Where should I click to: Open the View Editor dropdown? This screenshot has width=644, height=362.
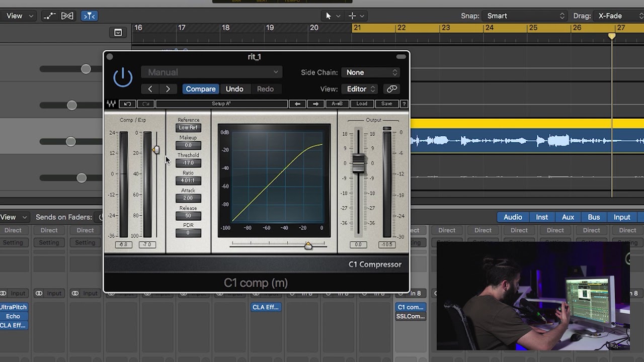point(360,89)
